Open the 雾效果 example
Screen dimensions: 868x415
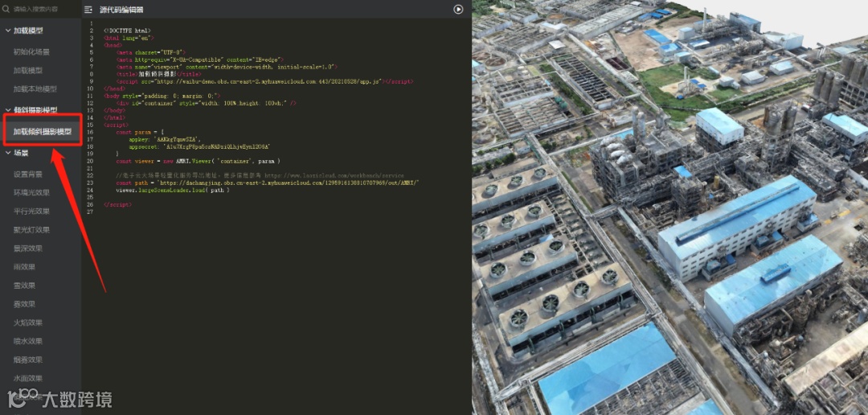tap(24, 304)
